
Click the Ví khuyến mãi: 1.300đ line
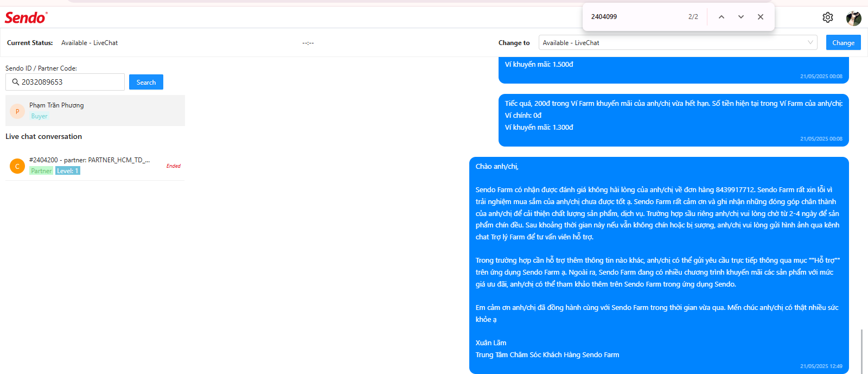539,128
